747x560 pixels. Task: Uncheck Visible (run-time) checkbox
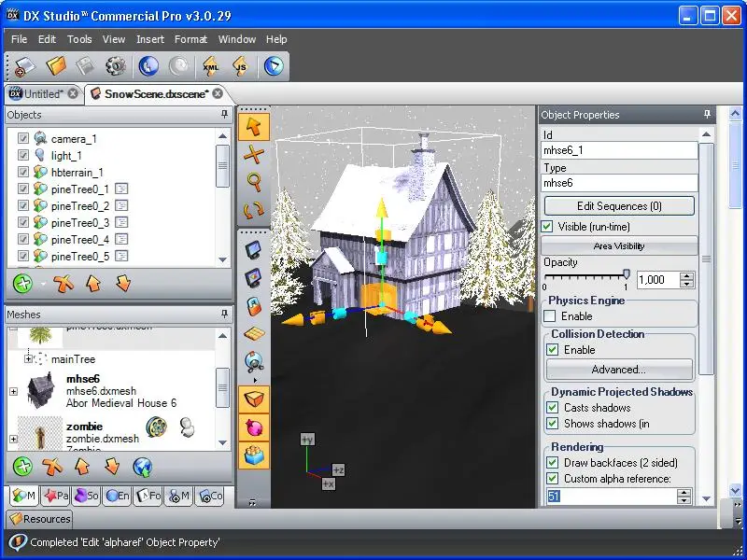pyautogui.click(x=547, y=227)
